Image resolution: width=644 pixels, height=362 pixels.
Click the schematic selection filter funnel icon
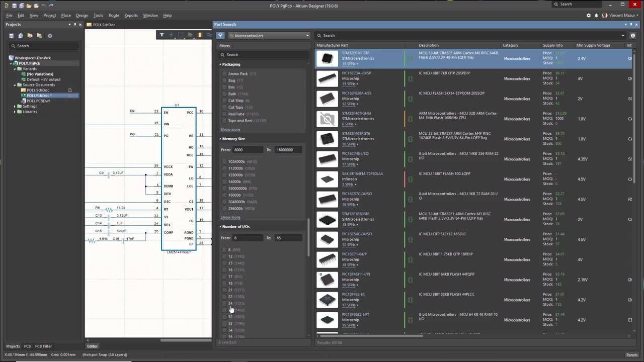pos(162,35)
